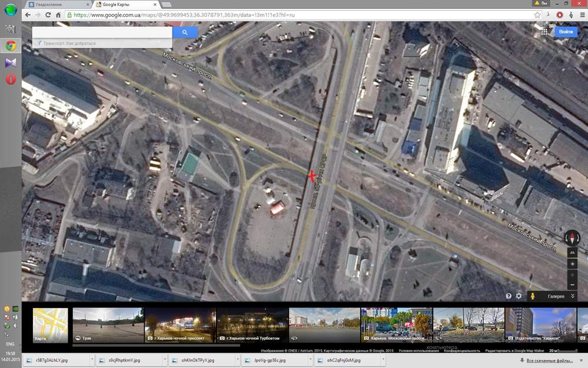Switch to Карта map view thumbnail

(50, 325)
